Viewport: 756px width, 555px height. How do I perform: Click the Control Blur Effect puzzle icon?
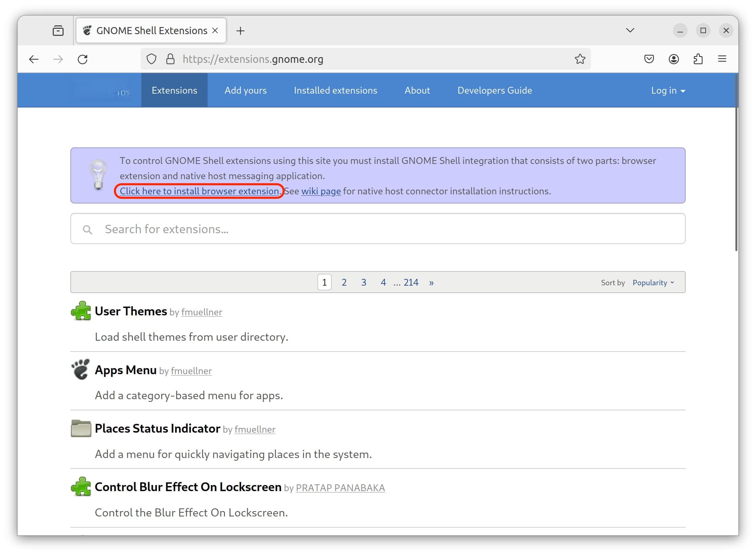[x=81, y=486]
